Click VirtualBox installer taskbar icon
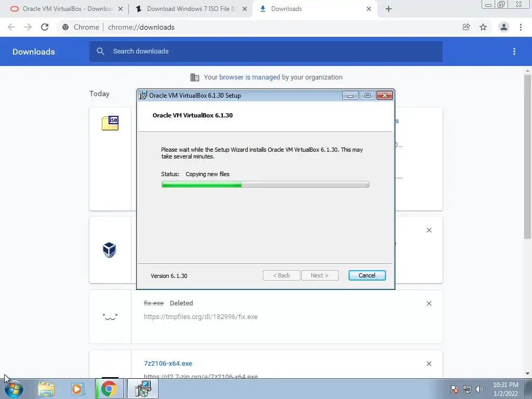The image size is (532, 399). click(x=143, y=389)
